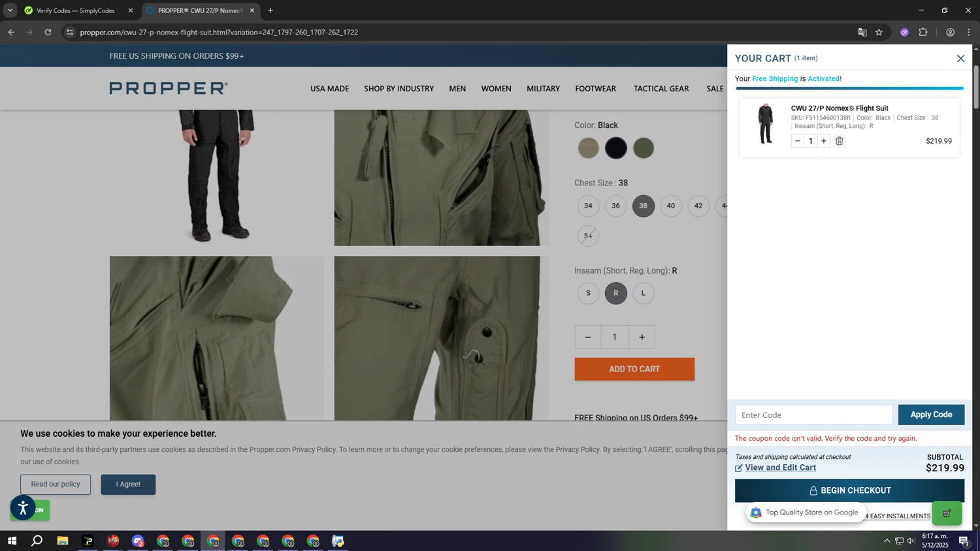Open the accessibility widget icon
The height and width of the screenshot is (551, 980).
23,508
